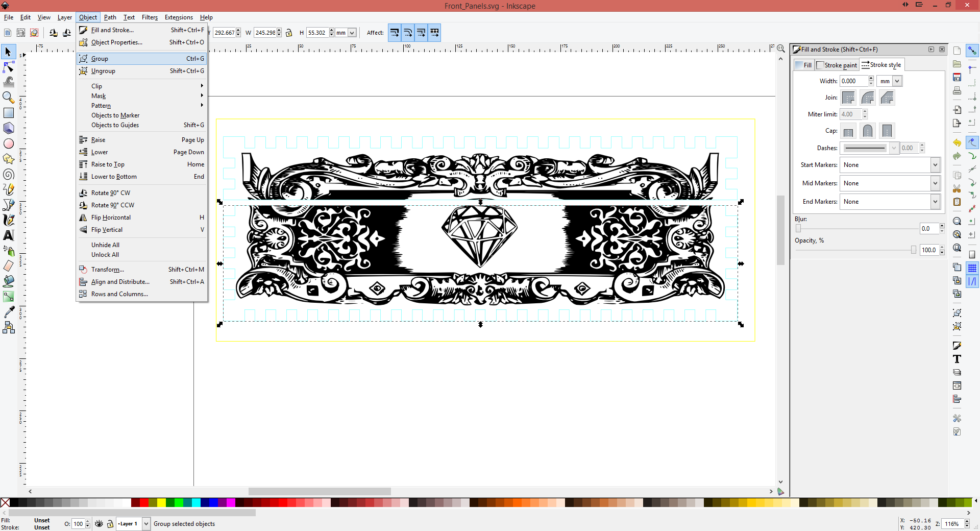Toggle scale rounded corners affect button
The height and width of the screenshot is (531, 980).
(x=408, y=33)
